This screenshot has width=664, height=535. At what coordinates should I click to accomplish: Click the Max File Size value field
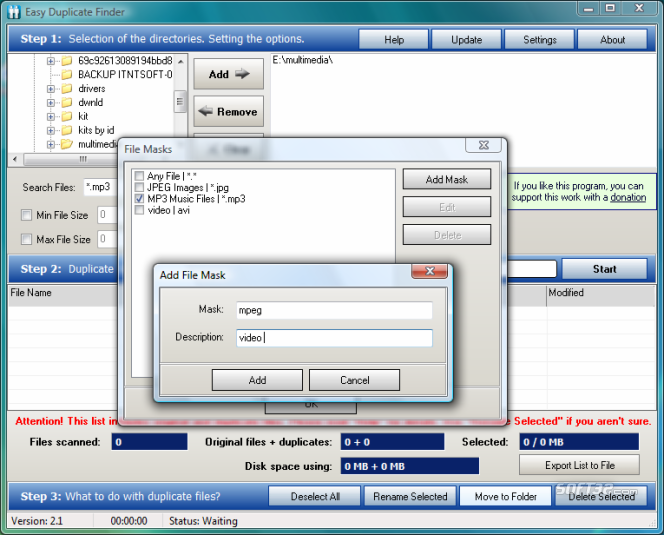[107, 239]
